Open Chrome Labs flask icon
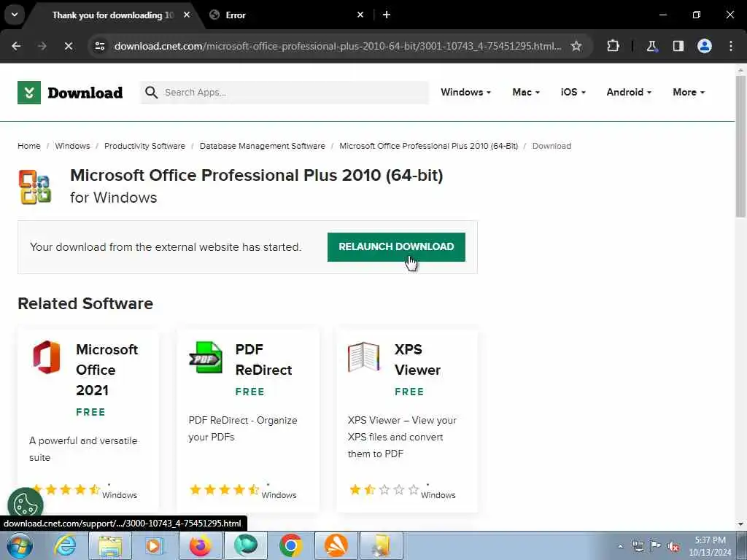 pos(651,46)
